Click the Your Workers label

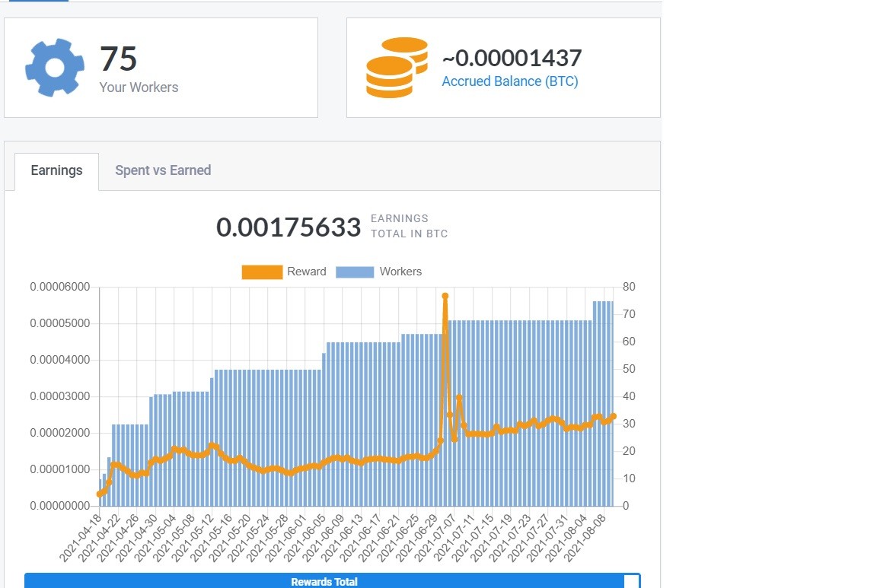[139, 87]
